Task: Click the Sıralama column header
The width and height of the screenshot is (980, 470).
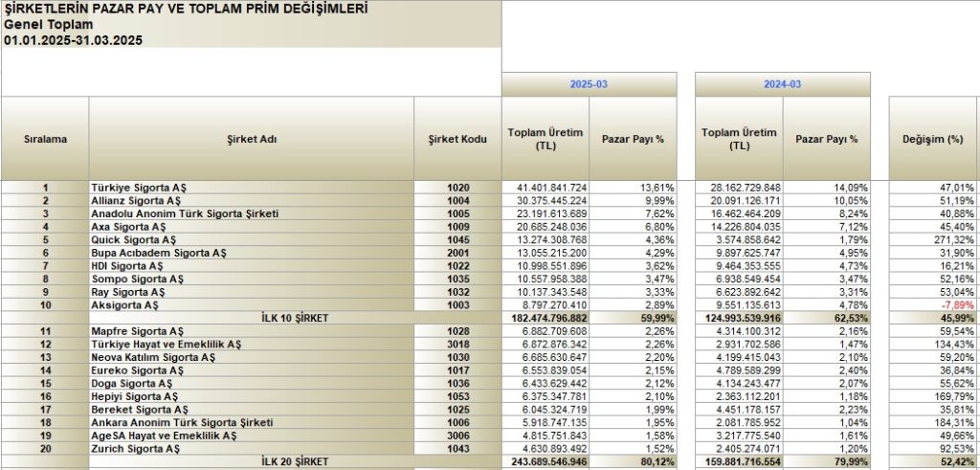Action: click(45, 139)
